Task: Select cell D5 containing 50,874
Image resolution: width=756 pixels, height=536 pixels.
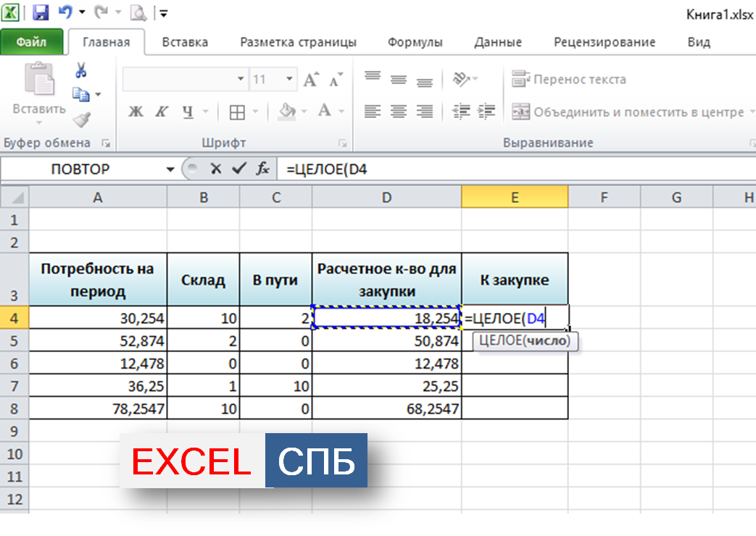Action: click(386, 340)
